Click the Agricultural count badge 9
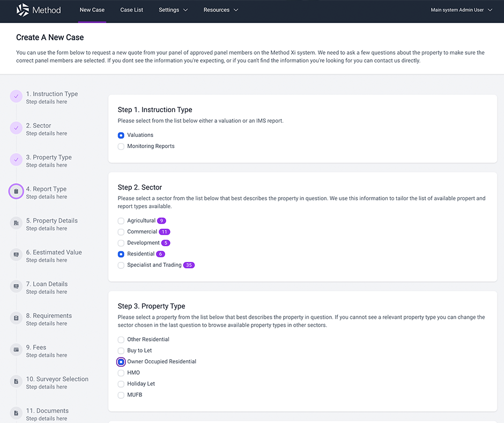The height and width of the screenshot is (423, 504). (x=161, y=221)
